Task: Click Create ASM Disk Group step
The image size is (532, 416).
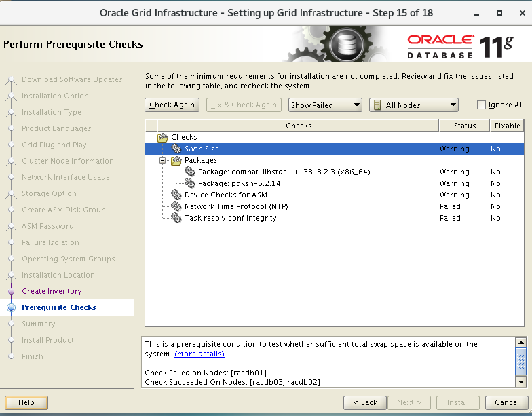Action: (x=64, y=210)
